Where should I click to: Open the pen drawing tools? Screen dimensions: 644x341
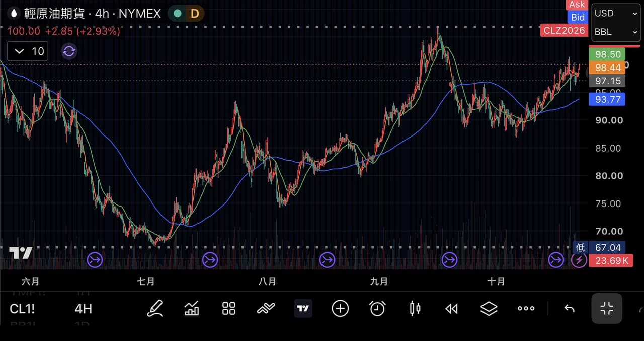click(x=155, y=308)
